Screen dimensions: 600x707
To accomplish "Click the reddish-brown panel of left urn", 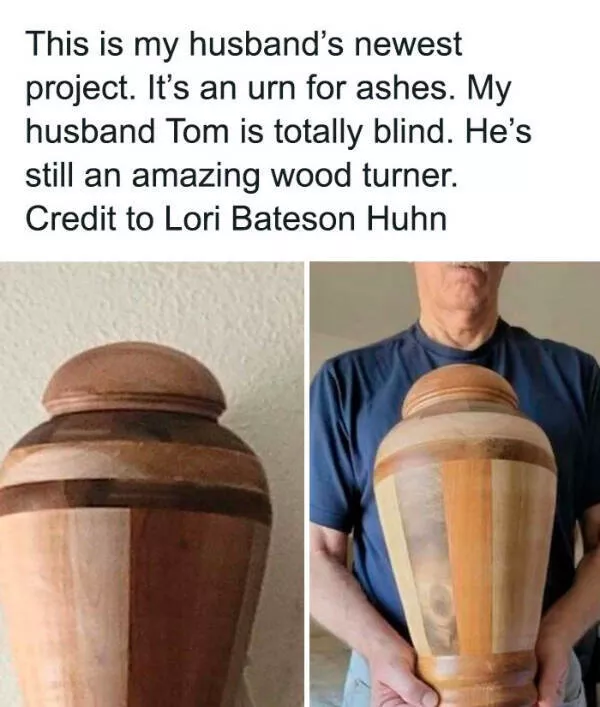I will (189, 609).
